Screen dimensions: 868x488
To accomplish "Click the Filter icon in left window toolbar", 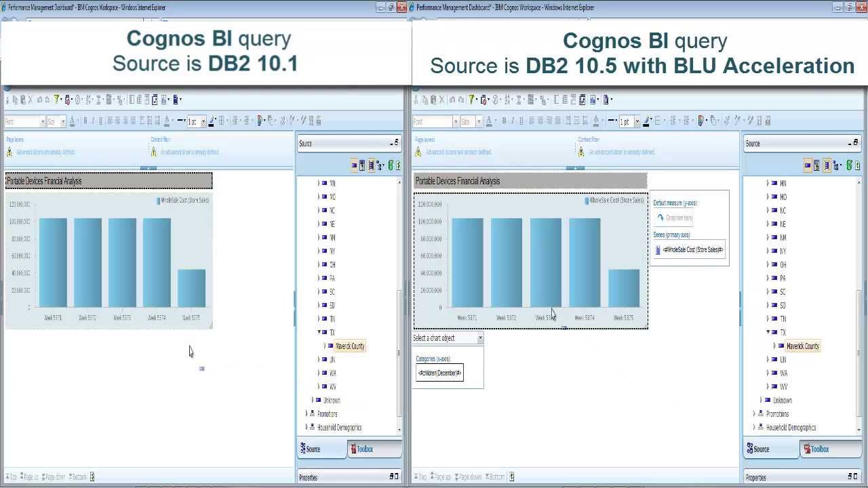I will tap(56, 100).
